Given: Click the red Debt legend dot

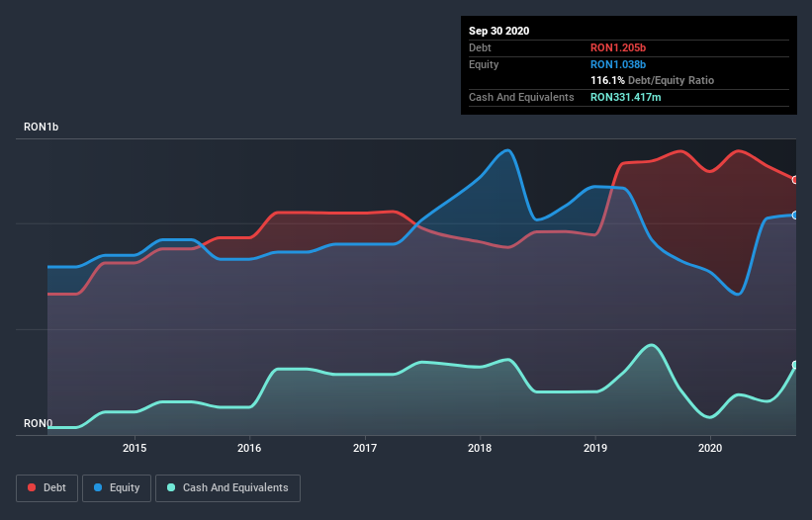Looking at the screenshot, I should pos(32,487).
